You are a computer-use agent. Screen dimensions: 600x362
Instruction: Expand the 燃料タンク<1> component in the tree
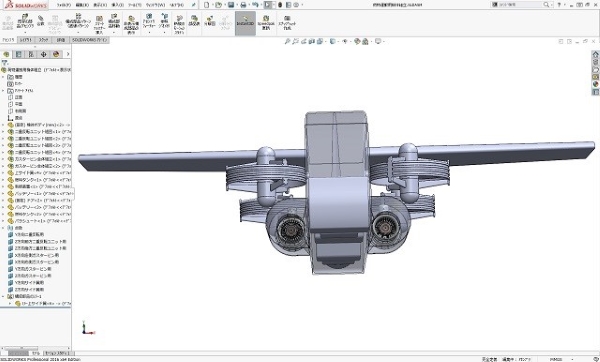coord(3,180)
